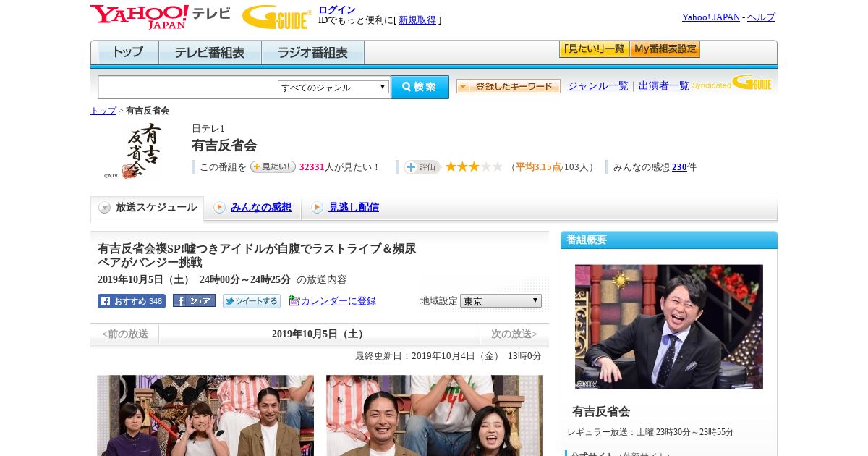Click the Facebook おすすめ 348 button
This screenshot has width=868, height=456.
(132, 301)
